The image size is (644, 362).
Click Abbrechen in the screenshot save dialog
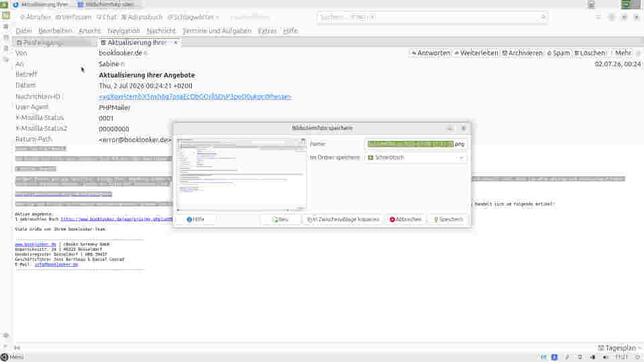405,219
